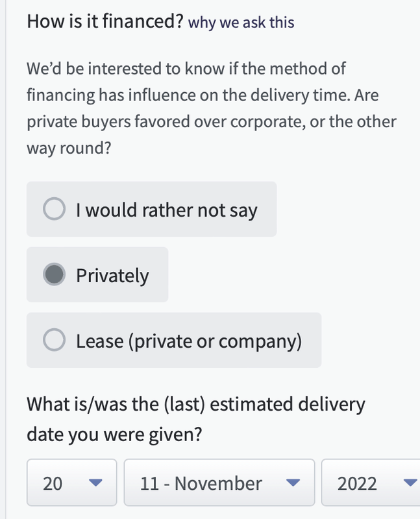
Task: Open the day dropdown showing 20
Action: (x=71, y=483)
